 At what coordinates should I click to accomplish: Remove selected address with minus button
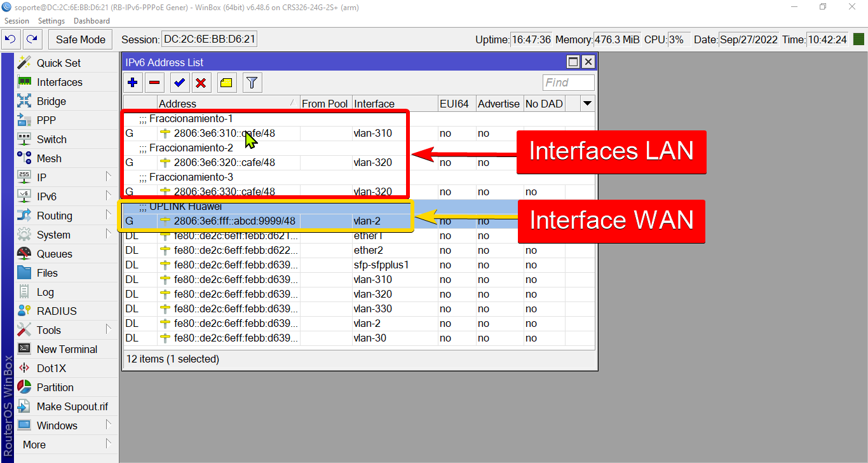(154, 83)
